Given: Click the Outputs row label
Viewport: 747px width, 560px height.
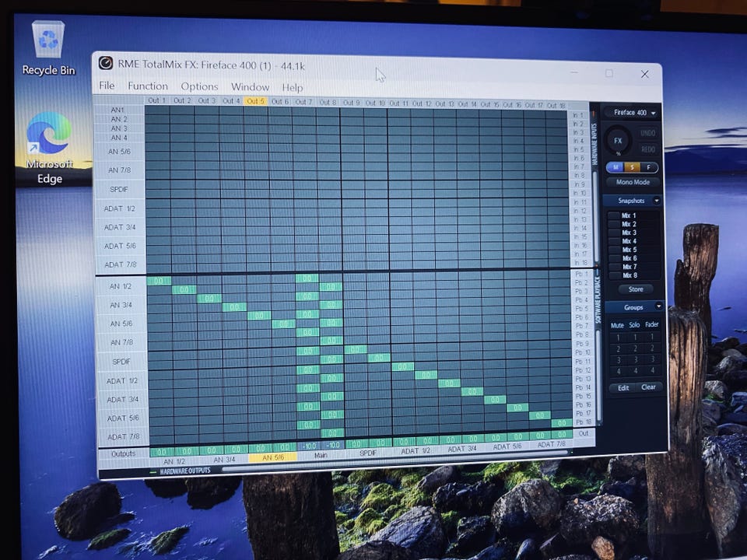Looking at the screenshot, I should (x=124, y=453).
